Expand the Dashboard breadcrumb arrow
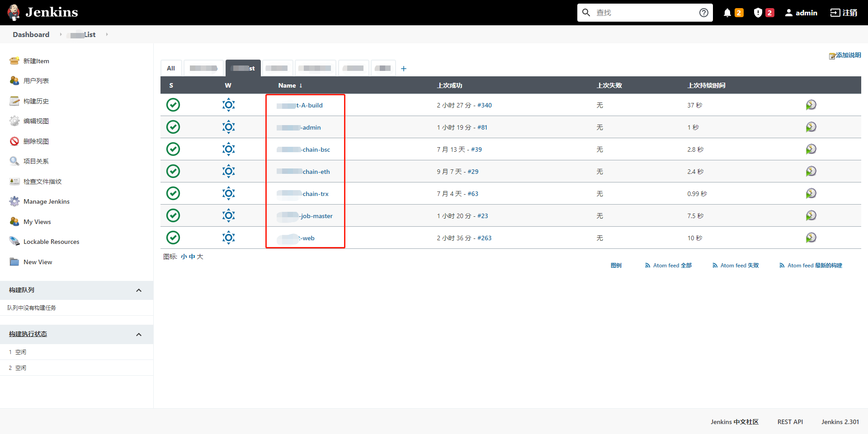 pos(61,34)
